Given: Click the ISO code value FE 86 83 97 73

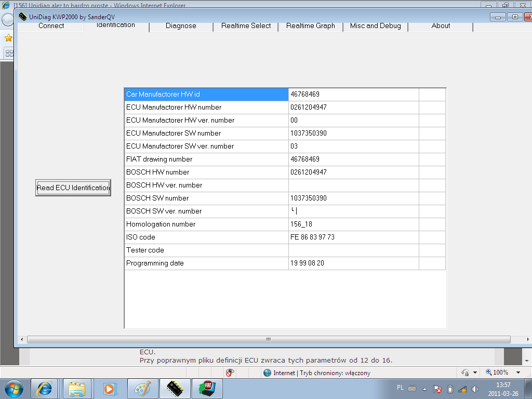Looking at the screenshot, I should pyautogui.click(x=312, y=237).
